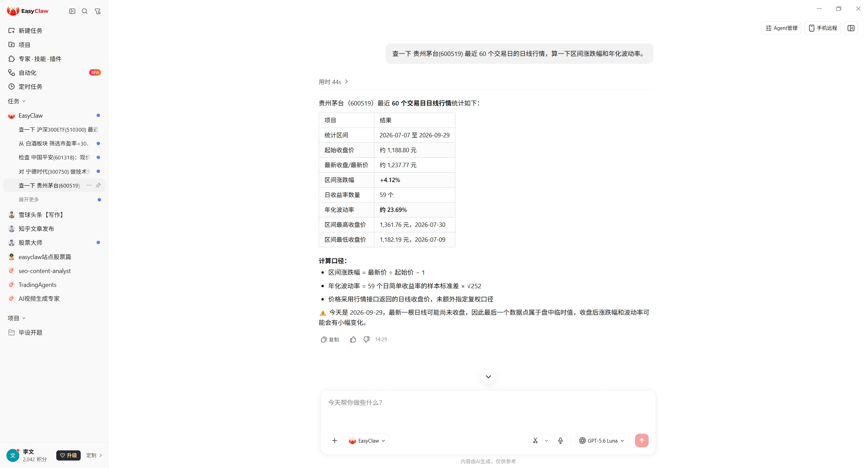Viewport: 868px width, 468px height.
Task: Expand the 用时 44s details arrow
Action: (x=346, y=82)
